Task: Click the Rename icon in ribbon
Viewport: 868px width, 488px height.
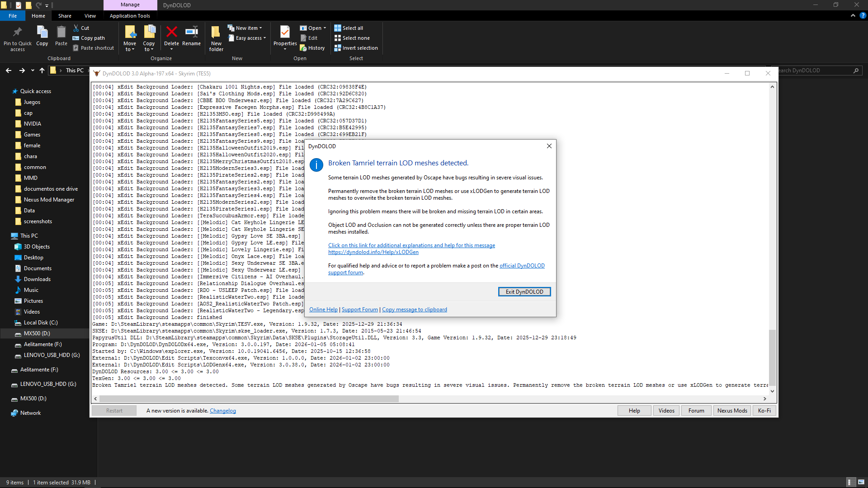Action: point(191,33)
